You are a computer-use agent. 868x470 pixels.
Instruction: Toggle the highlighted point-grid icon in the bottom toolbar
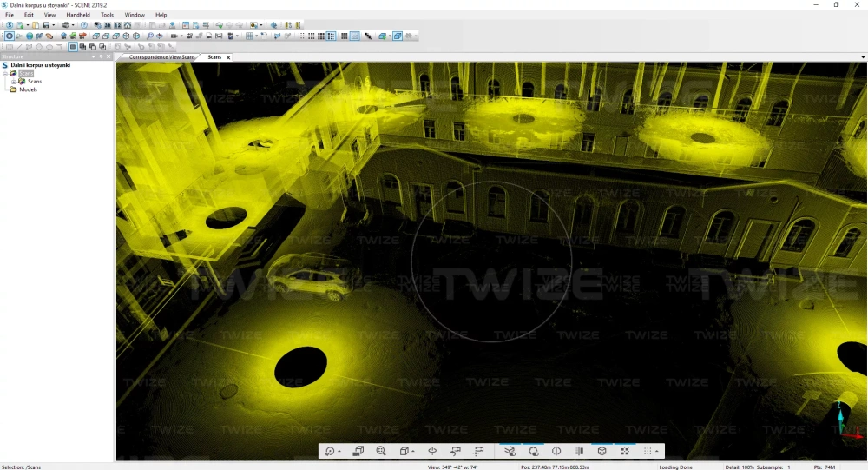tap(624, 452)
